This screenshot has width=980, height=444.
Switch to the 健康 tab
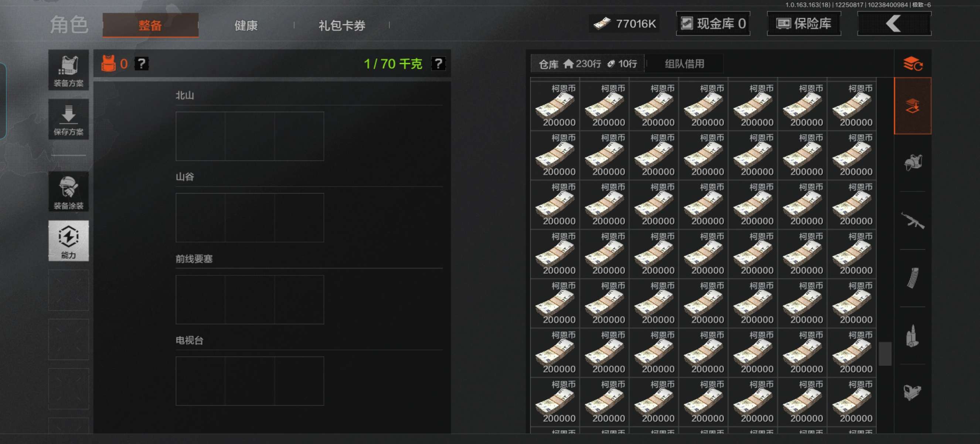pyautogui.click(x=246, y=26)
